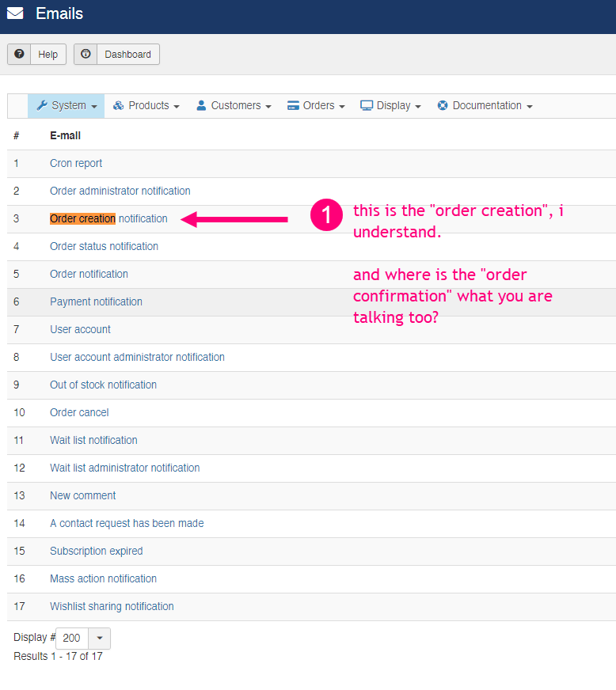
Task: Click the envelope icon beside Emails title
Action: [x=15, y=13]
